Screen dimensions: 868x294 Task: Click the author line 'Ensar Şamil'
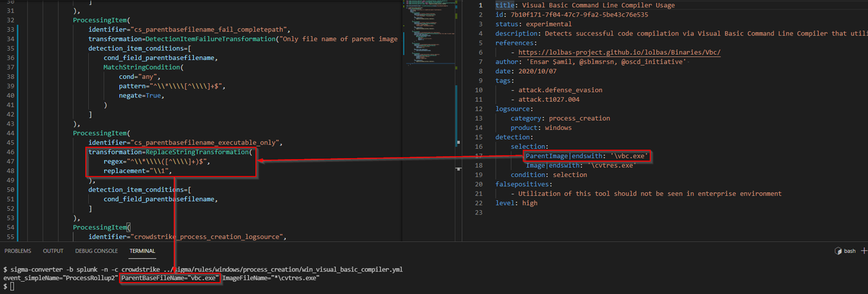point(591,61)
